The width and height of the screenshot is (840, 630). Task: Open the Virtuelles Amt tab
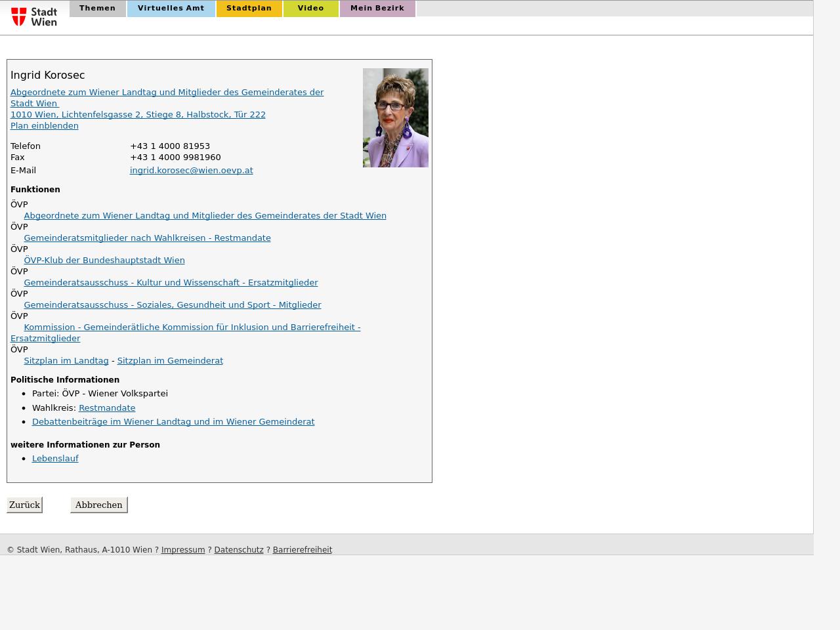point(171,9)
